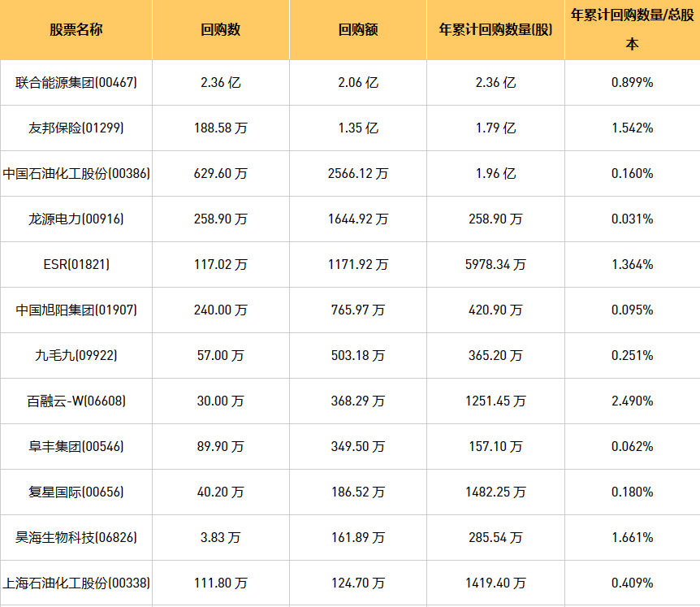700x607 pixels.
Task: Click the 161.89 万 buyback amount cell
Action: coord(358,538)
